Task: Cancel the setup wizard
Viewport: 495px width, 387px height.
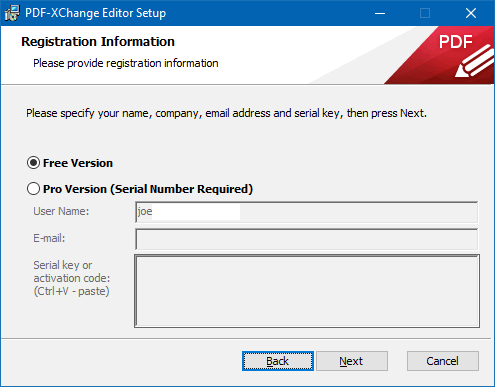Action: (443, 361)
